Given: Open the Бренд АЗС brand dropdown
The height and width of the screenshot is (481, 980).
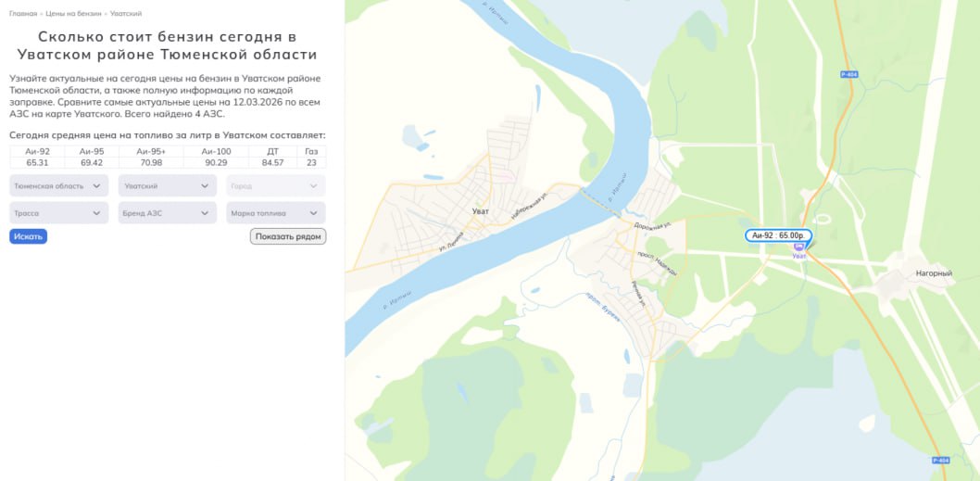Looking at the screenshot, I should pos(167,213).
